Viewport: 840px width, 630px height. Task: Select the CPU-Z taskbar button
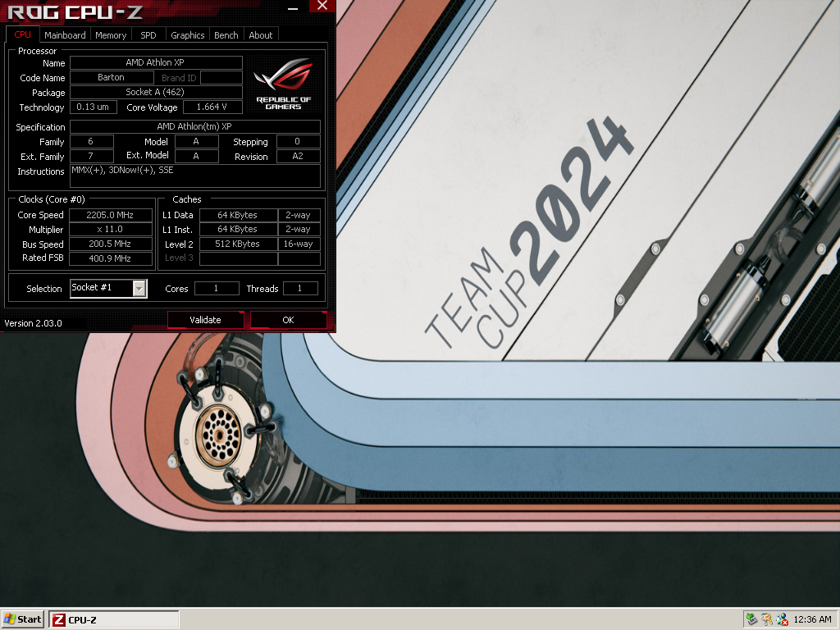pyautogui.click(x=114, y=619)
